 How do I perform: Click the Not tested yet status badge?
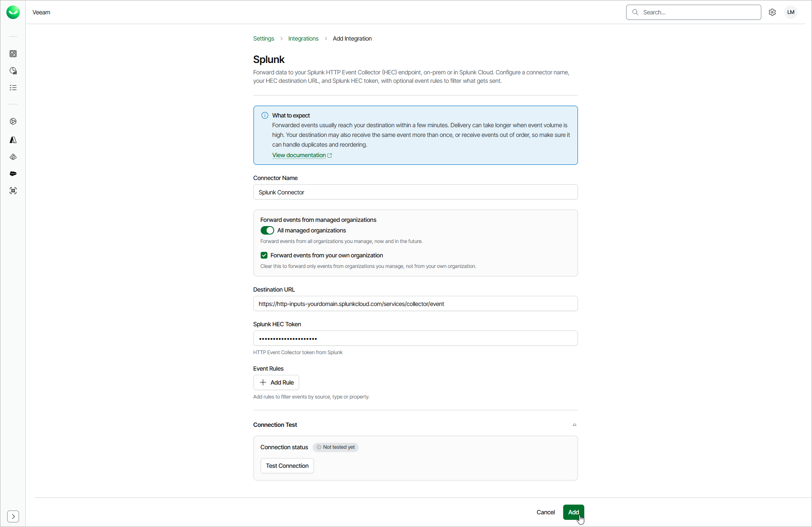(x=336, y=447)
